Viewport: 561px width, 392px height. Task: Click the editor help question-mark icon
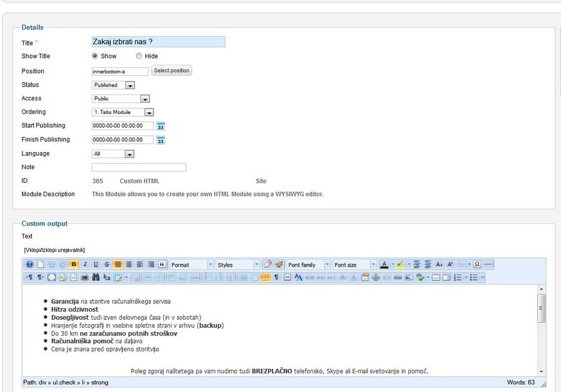(x=29, y=264)
